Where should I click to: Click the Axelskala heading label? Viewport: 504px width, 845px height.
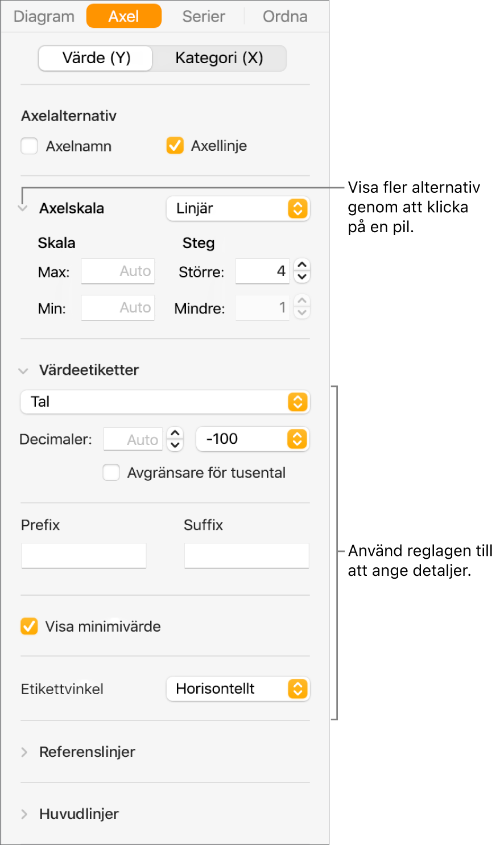tap(72, 209)
